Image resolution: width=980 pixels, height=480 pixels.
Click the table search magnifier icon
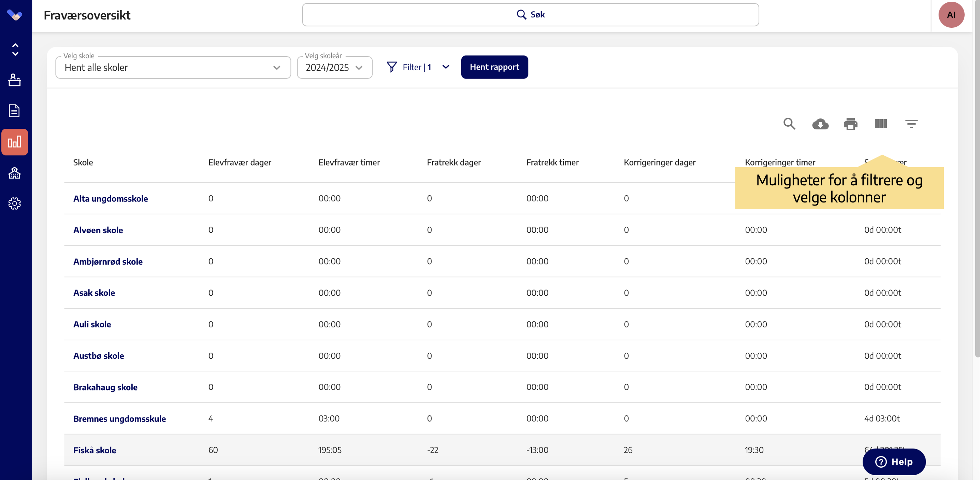(x=789, y=124)
